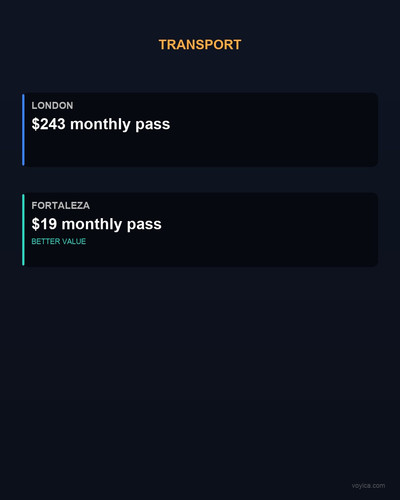
Task: Click the teal accent bar on Fortaleza card
Action: click(x=23, y=230)
